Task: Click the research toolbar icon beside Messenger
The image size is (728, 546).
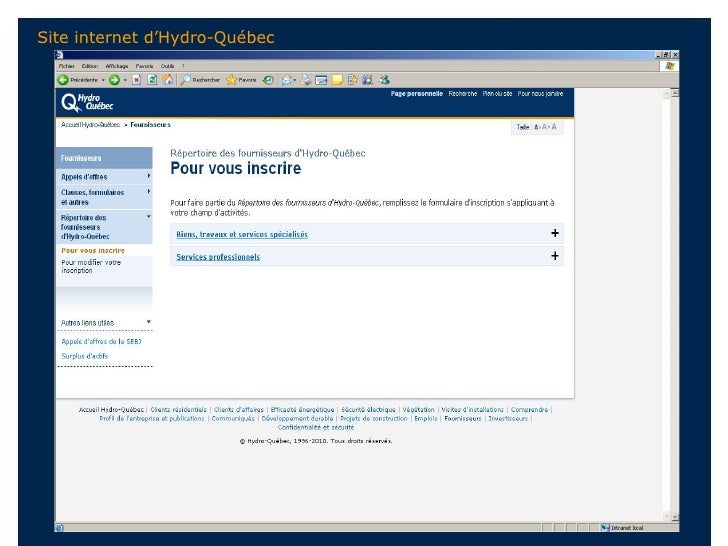Action: tap(368, 80)
